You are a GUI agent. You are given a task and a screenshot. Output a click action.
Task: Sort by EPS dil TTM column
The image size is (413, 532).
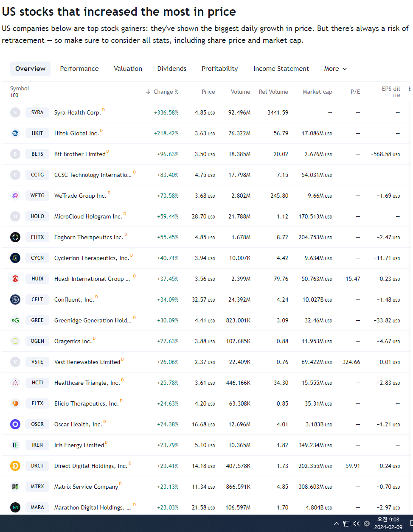[x=391, y=91]
